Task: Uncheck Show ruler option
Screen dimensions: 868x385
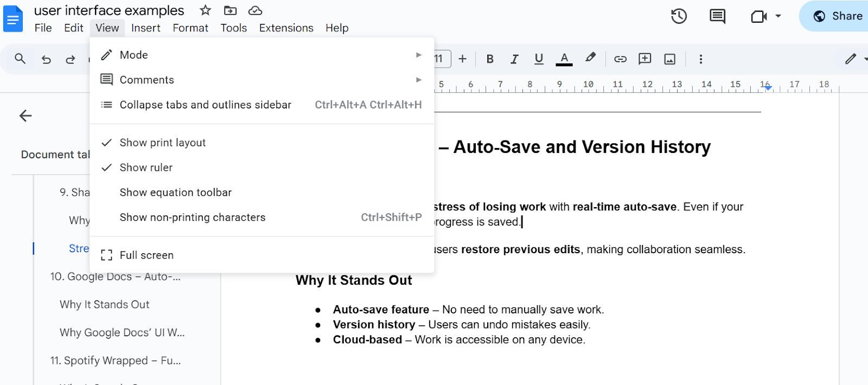Action: tap(262, 168)
